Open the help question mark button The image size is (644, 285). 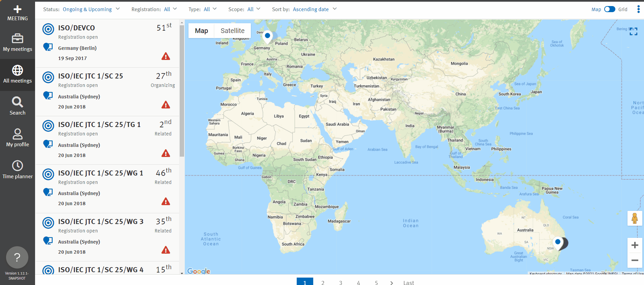pos(17,257)
